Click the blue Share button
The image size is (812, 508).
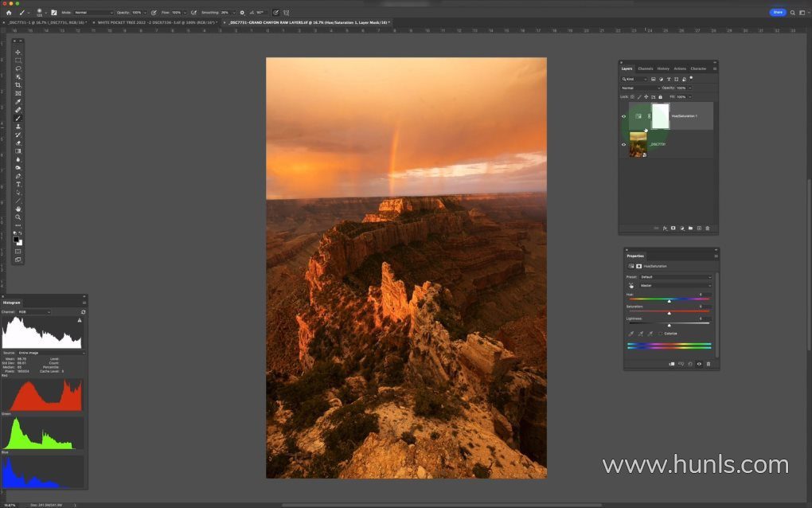click(x=778, y=13)
